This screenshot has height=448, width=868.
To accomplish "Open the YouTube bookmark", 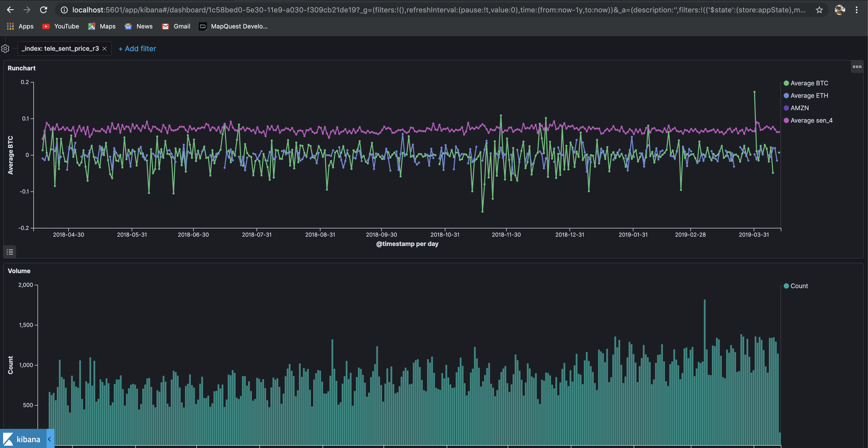I will pos(61,26).
